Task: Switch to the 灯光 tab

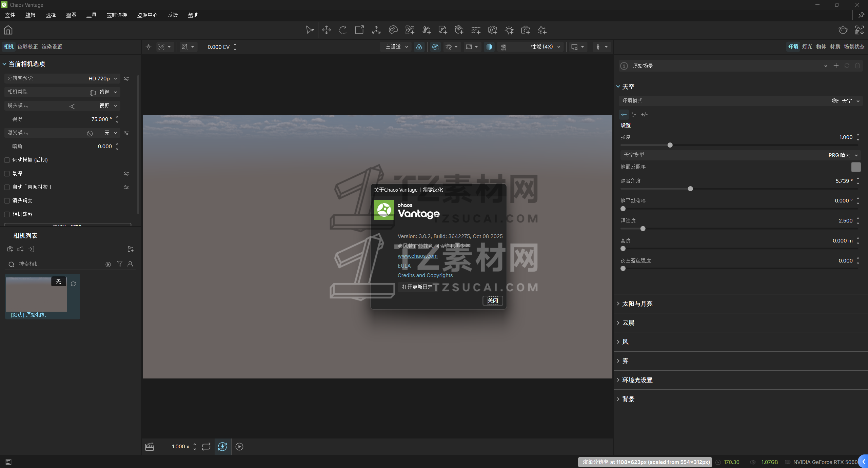Action: pos(807,46)
